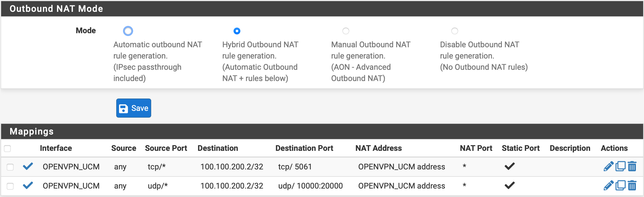
Task: Edit the udp 10000:20000 mapping
Action: point(608,185)
